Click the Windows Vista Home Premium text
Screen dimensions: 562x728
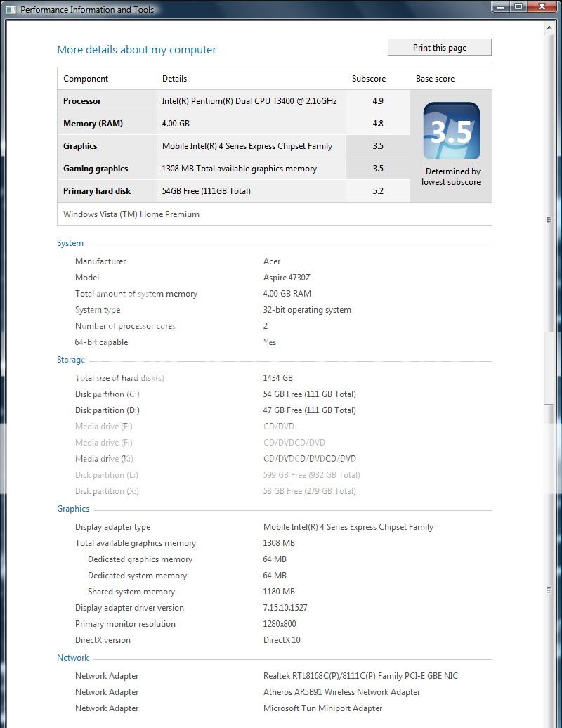click(x=131, y=214)
